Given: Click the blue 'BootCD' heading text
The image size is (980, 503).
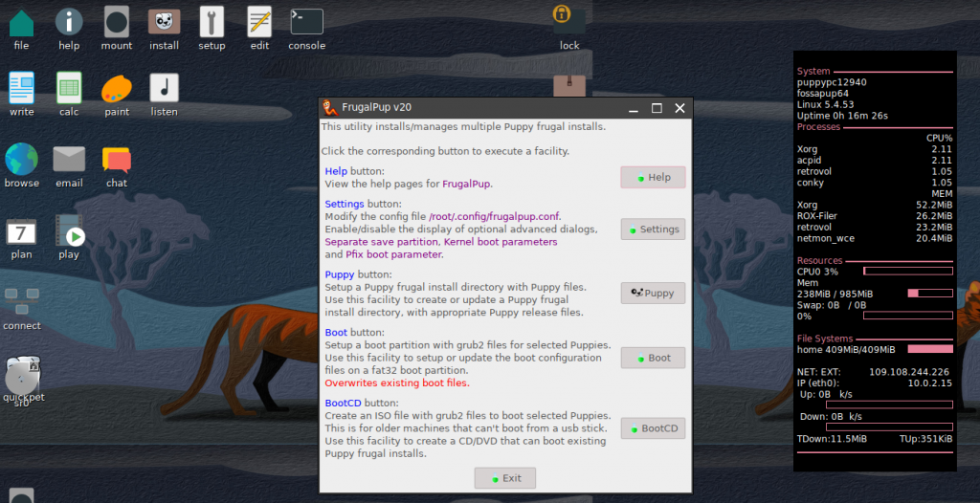Looking at the screenshot, I should pyautogui.click(x=344, y=403).
